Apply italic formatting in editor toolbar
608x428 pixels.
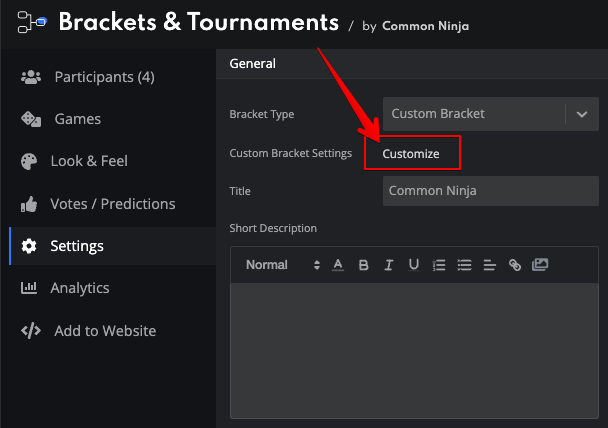coord(389,265)
